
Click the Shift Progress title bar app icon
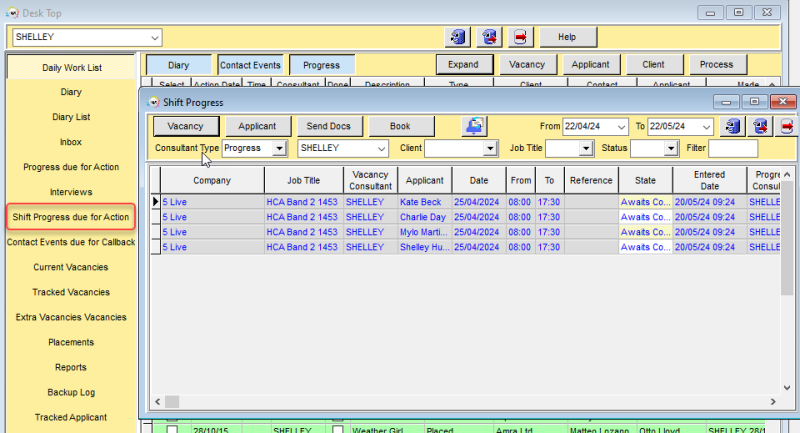(153, 103)
